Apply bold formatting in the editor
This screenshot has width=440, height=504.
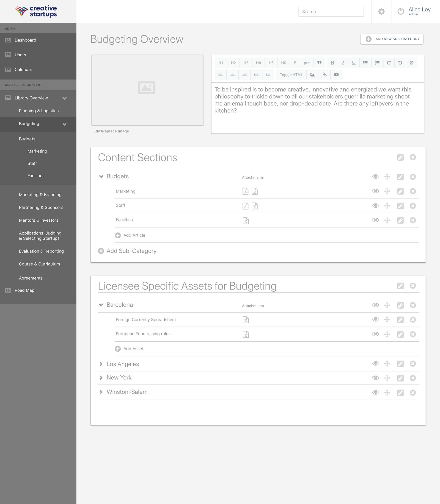332,63
